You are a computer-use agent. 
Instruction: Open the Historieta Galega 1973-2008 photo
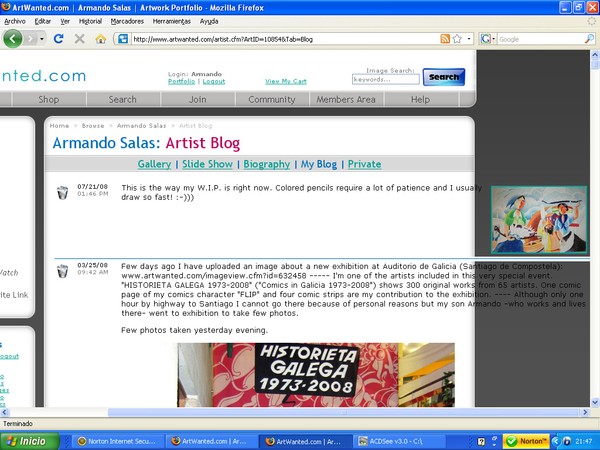[316, 375]
